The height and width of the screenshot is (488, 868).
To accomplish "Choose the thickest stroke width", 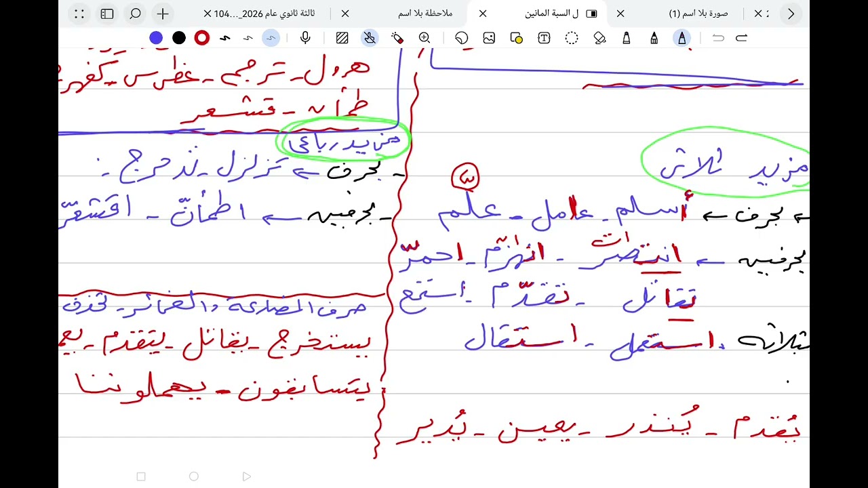I will tap(225, 38).
